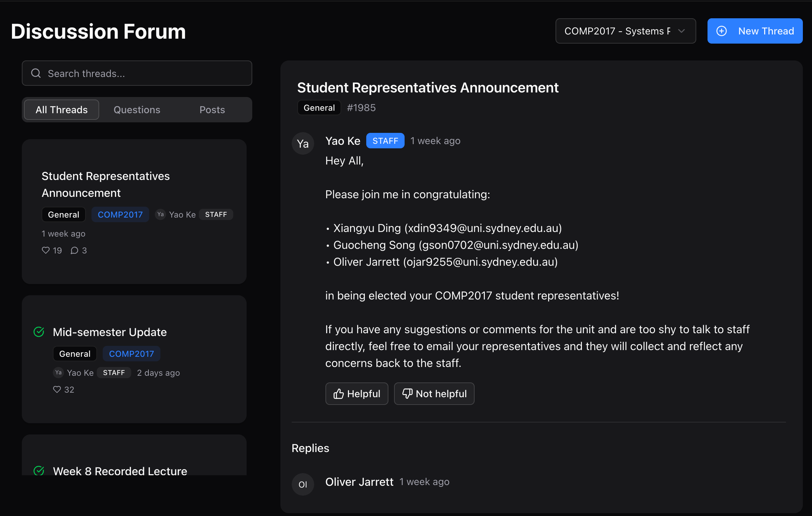812x516 pixels.
Task: Click heart icon showing 32 likes
Action: 57,389
